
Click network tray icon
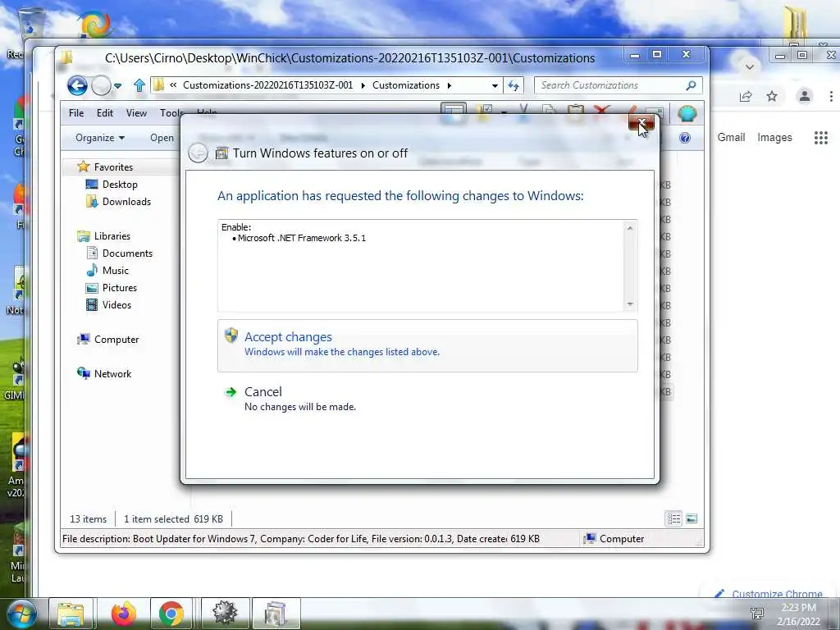coord(756,614)
